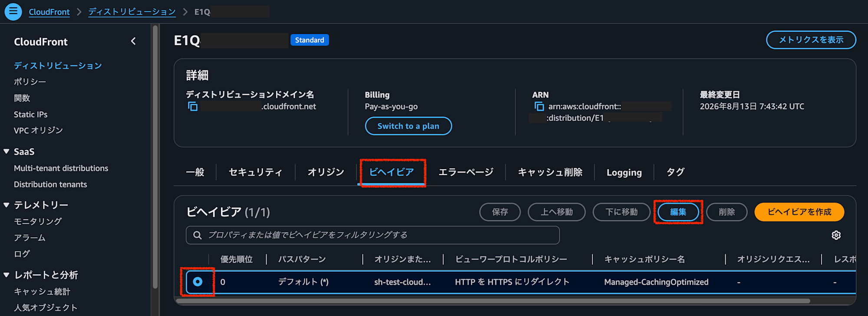Click the 上へ移動 button
The image size is (868, 316).
[557, 212]
